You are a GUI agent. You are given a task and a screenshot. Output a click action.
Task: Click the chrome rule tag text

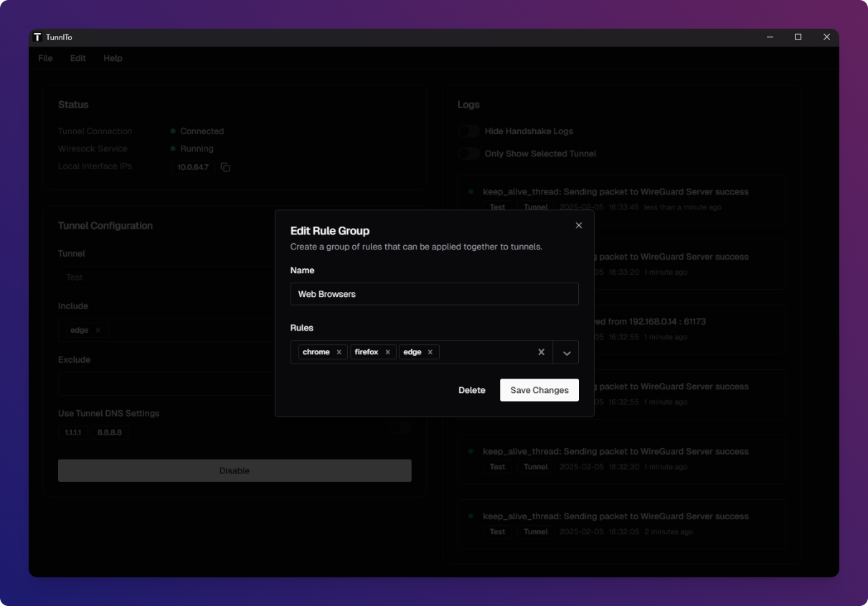[316, 352]
